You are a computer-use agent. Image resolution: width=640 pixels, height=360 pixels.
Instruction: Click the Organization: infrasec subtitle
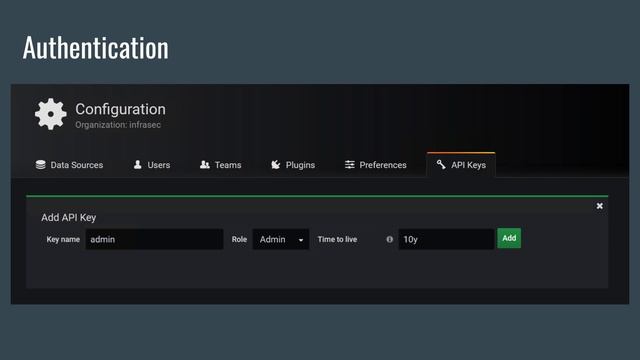click(x=118, y=125)
